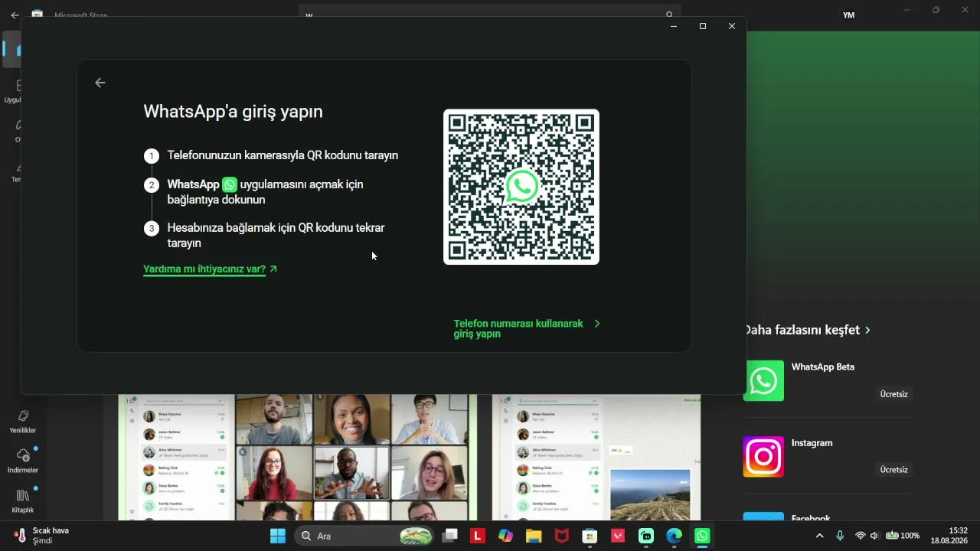Minimize the WhatsApp login window
Viewport: 980px width, 551px height.
(674, 26)
